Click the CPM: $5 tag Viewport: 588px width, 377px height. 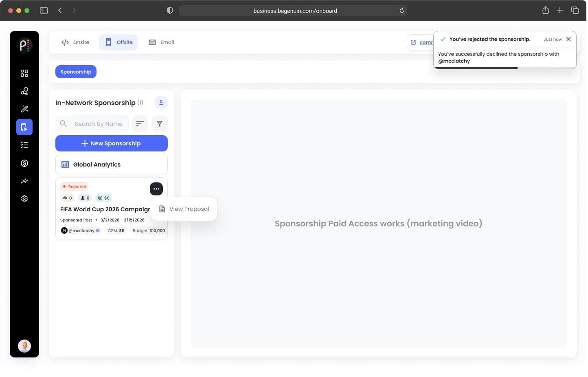[x=116, y=230]
